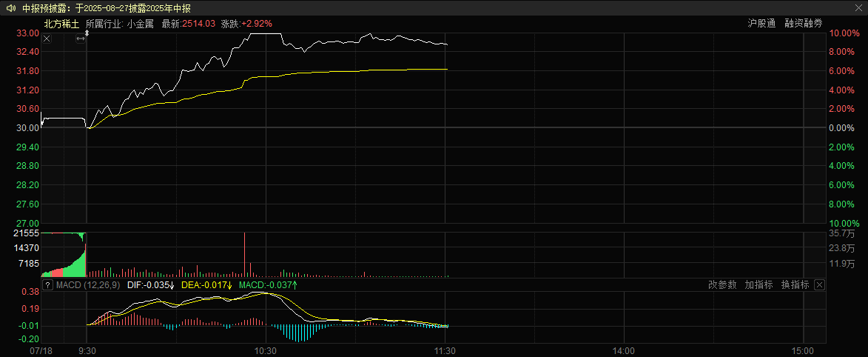This screenshot has width=868, height=357.
Task: Click the announcement text 于2025-08-27披露2025年中报
Action: [x=135, y=8]
